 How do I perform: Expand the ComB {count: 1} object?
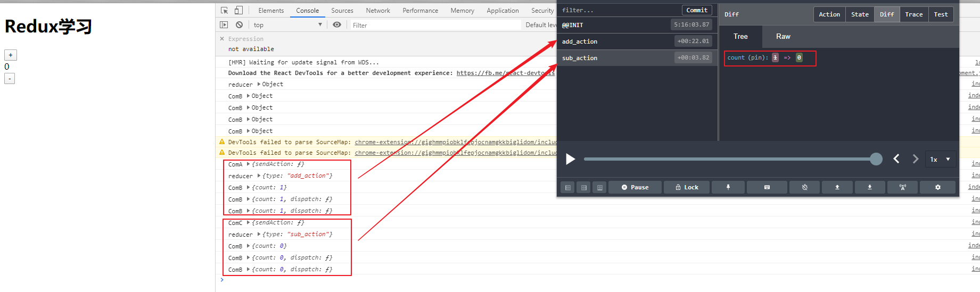[249, 187]
